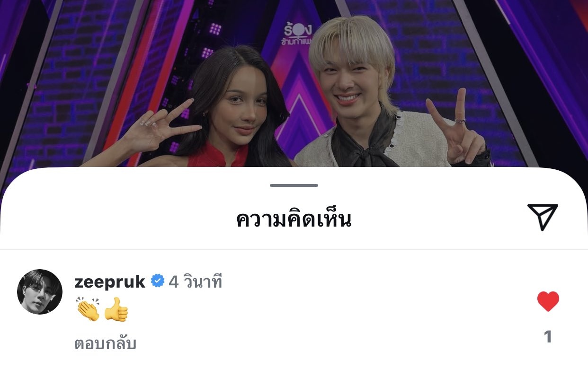Tap the man's black neck scarf in photo
The width and height of the screenshot is (588, 377).
click(x=364, y=141)
